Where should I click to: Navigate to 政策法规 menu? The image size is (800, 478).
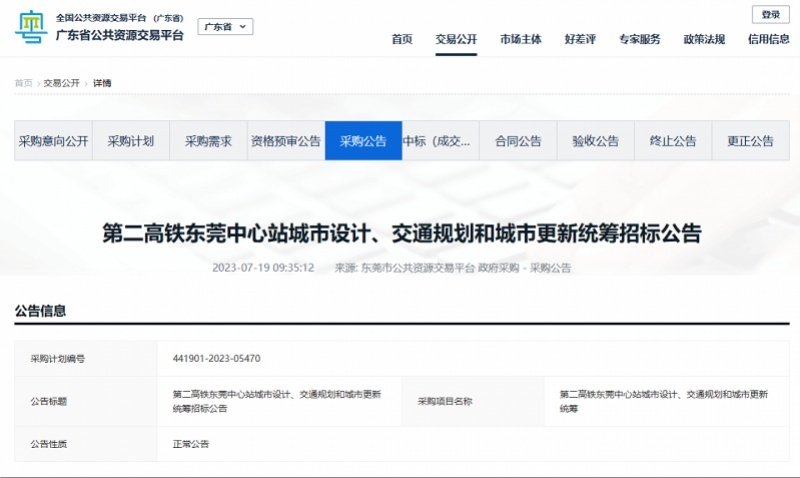(x=704, y=39)
